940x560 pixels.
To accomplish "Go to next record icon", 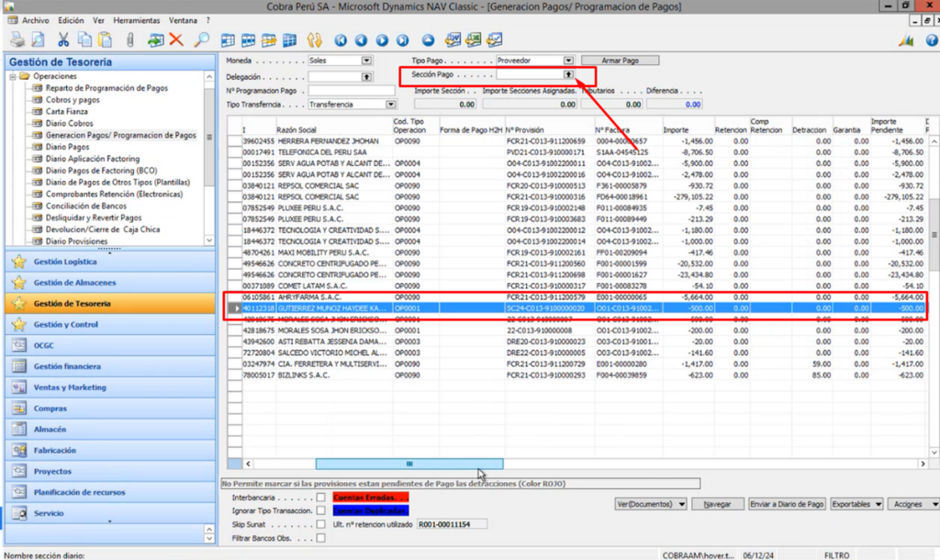I will point(382,40).
